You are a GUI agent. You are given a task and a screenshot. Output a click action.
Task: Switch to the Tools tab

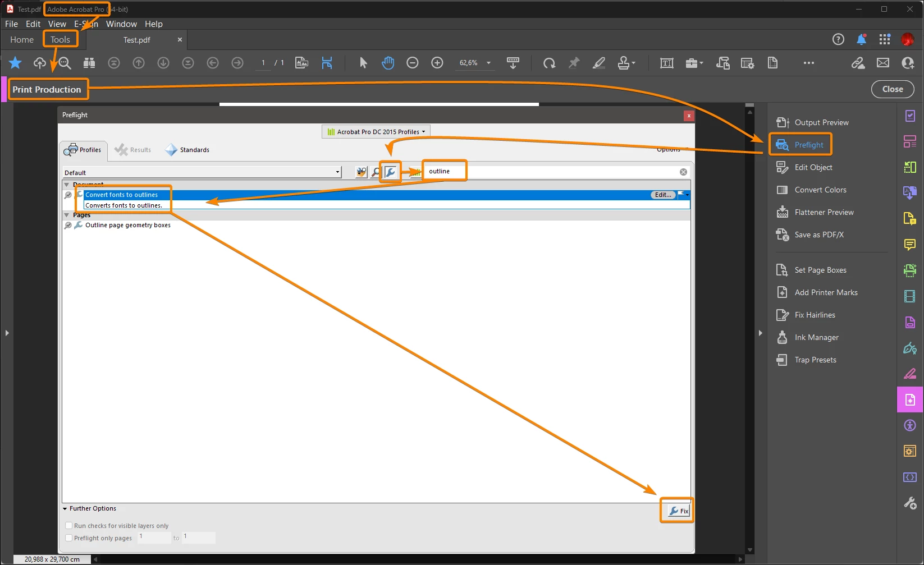(x=61, y=40)
